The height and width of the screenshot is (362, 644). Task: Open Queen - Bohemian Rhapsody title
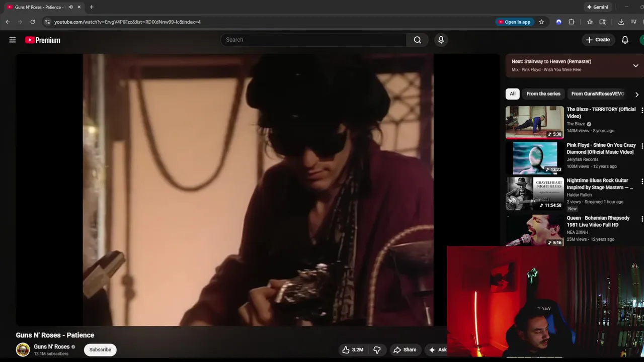[x=598, y=221]
